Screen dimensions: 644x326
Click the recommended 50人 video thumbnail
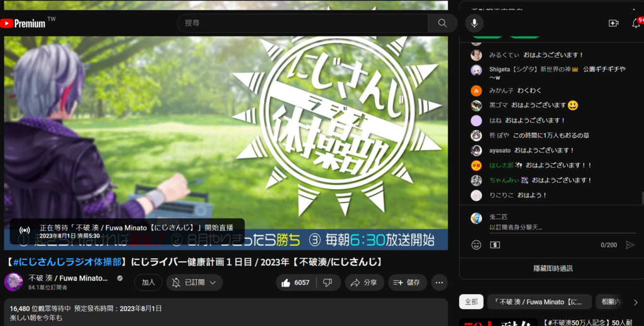point(498,322)
